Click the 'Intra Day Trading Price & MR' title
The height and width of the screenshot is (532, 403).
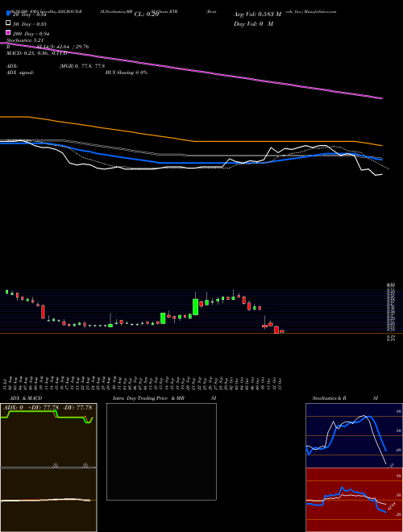[x=148, y=398]
